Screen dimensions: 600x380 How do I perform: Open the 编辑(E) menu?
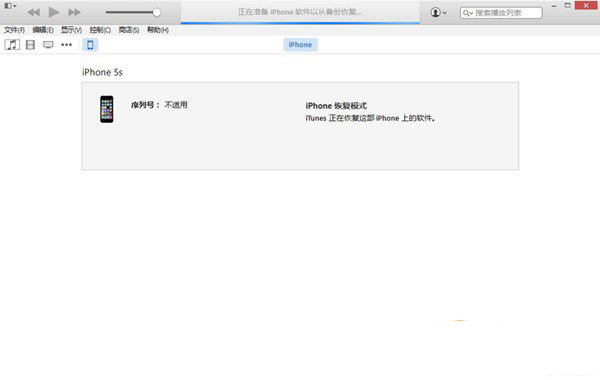tap(43, 30)
